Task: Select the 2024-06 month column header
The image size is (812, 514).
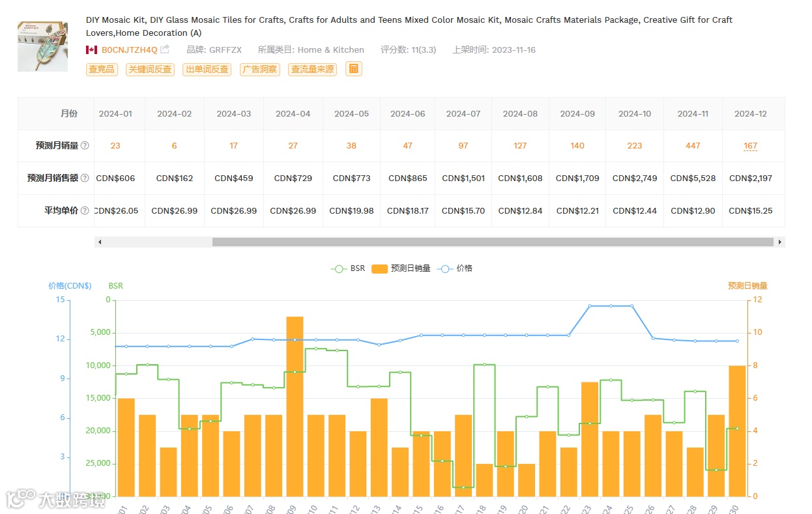Action: point(407,113)
